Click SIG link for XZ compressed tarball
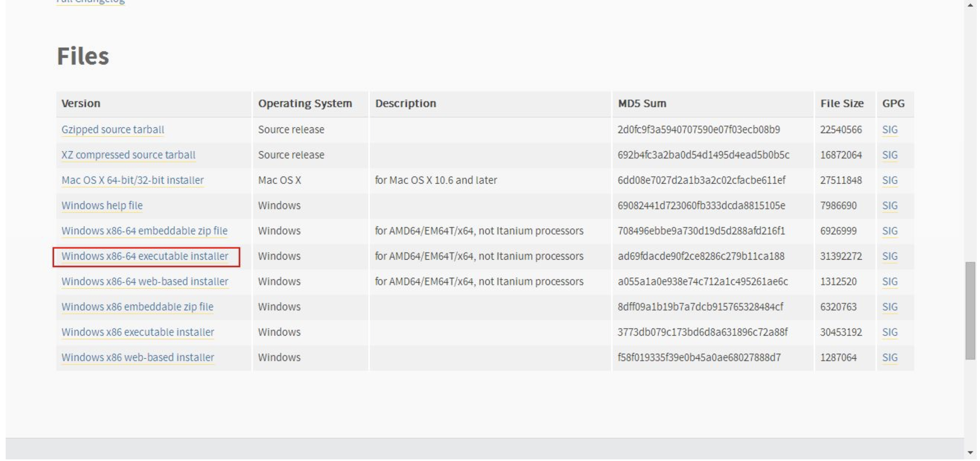 pos(889,155)
